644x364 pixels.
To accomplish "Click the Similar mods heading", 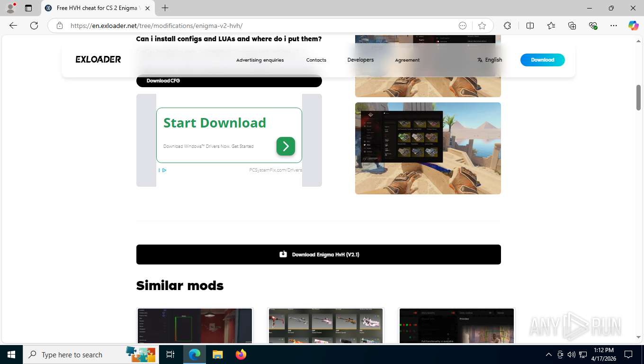I will click(x=179, y=286).
